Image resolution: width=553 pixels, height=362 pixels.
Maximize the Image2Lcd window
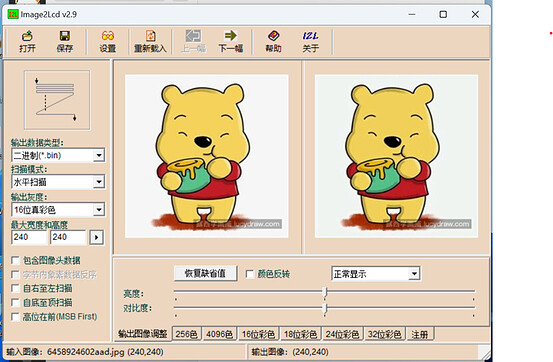coord(443,14)
